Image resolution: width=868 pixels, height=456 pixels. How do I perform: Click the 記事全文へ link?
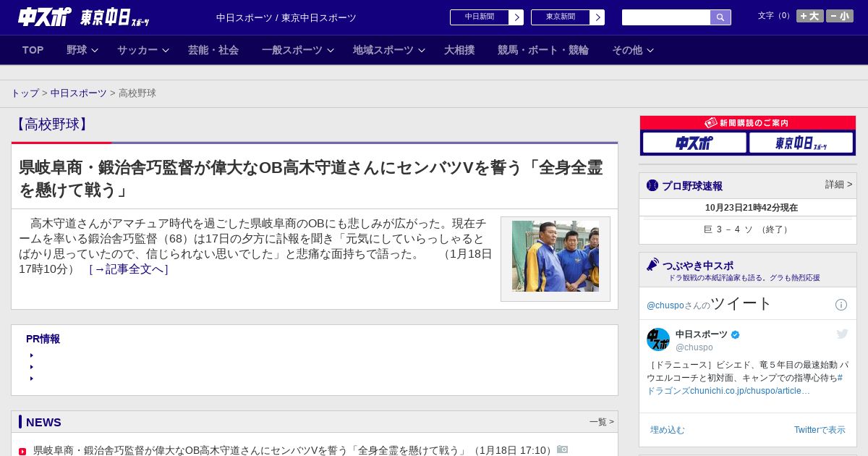tap(128, 269)
